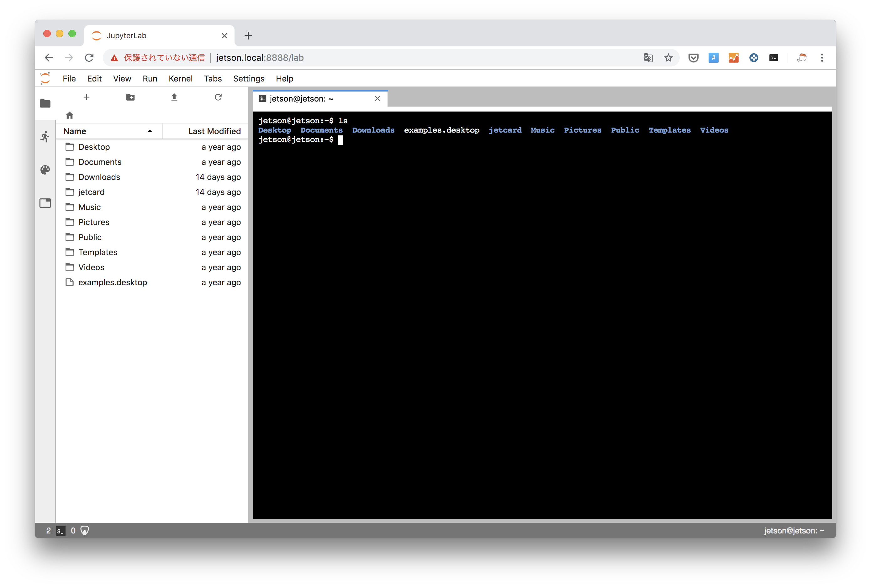
Task: Bookmark this page with star icon
Action: [x=668, y=58]
